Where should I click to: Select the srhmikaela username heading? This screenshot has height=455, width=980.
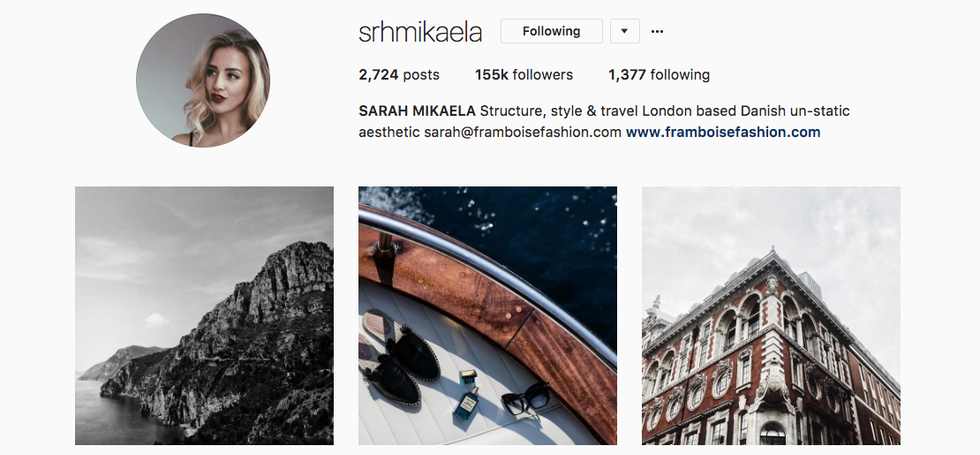(420, 32)
